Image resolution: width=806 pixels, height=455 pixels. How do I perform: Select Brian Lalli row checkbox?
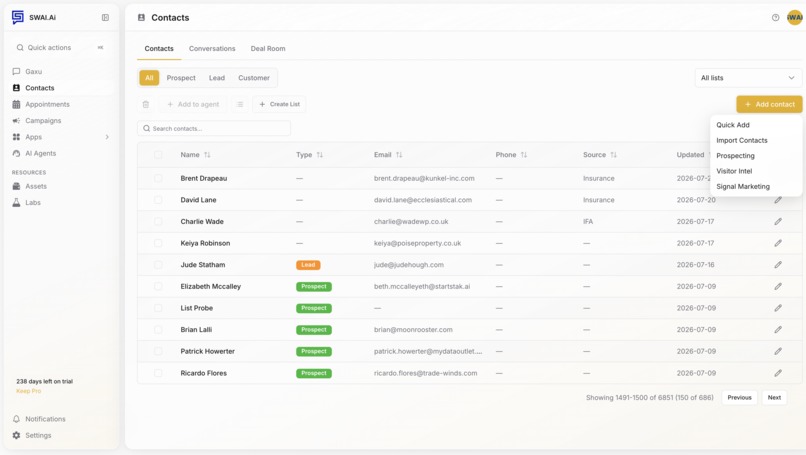click(158, 330)
